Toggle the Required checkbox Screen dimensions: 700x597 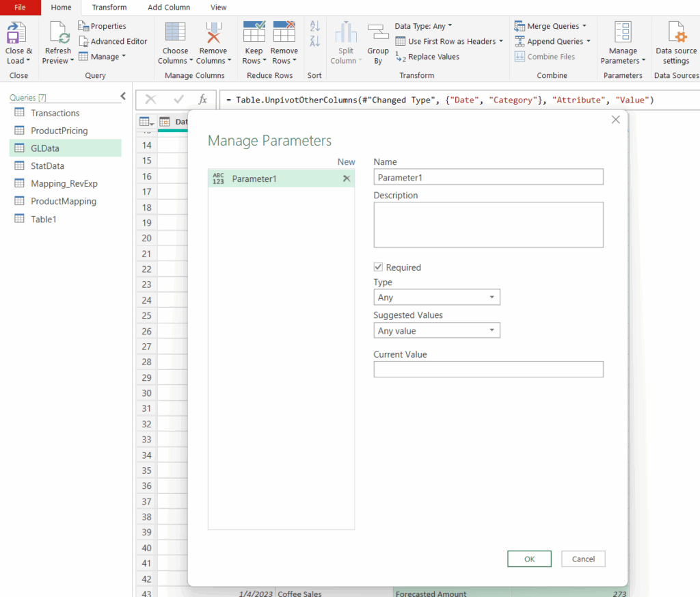click(x=378, y=267)
